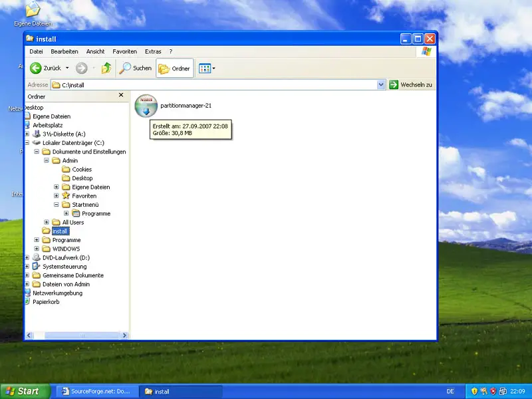Click the install taskbar button
Screen dimensions: 532x399
181,391
